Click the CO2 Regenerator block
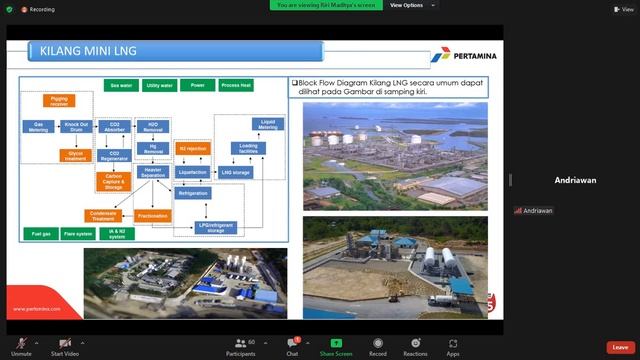Image resolution: width=640 pixels, height=360 pixels. point(114,156)
